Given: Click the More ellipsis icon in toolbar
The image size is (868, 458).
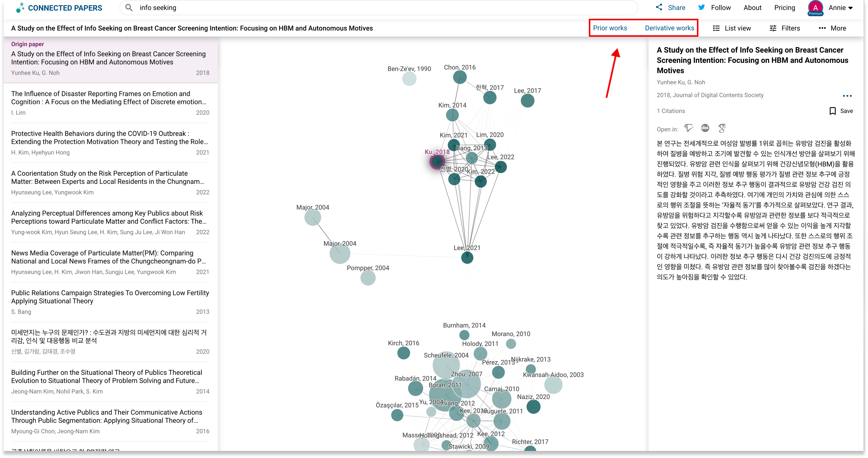Looking at the screenshot, I should (822, 28).
